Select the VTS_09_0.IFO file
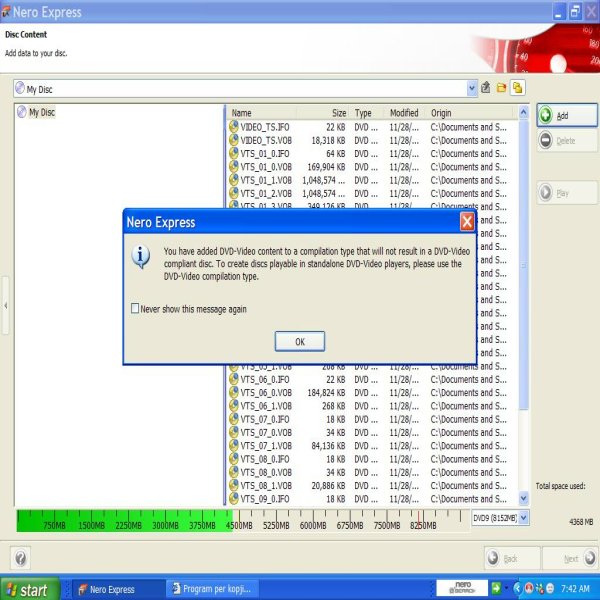Image resolution: width=600 pixels, height=600 pixels. tap(265, 499)
